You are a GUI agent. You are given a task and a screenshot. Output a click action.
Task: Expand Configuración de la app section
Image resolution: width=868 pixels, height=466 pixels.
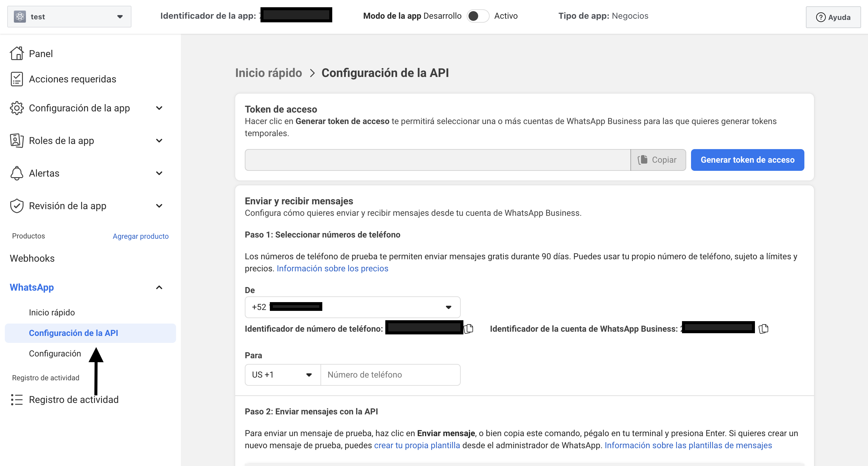click(159, 108)
